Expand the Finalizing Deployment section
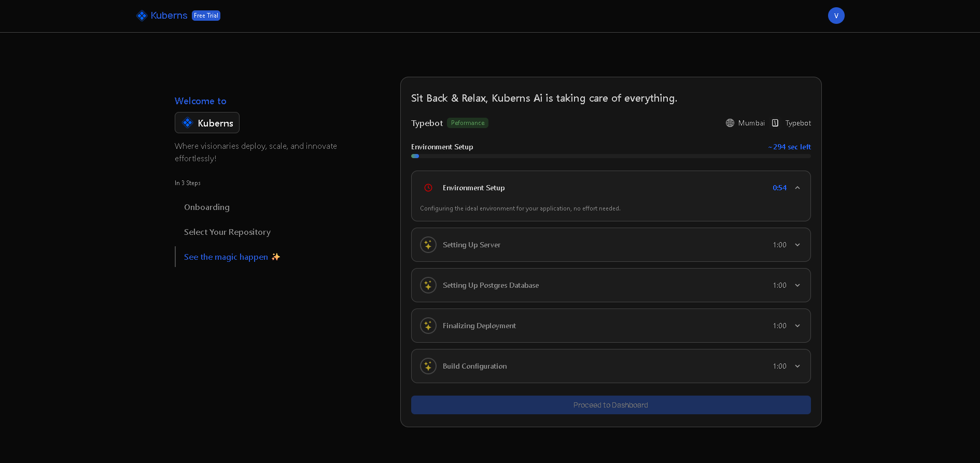Viewport: 980px width, 463px height. [797, 326]
